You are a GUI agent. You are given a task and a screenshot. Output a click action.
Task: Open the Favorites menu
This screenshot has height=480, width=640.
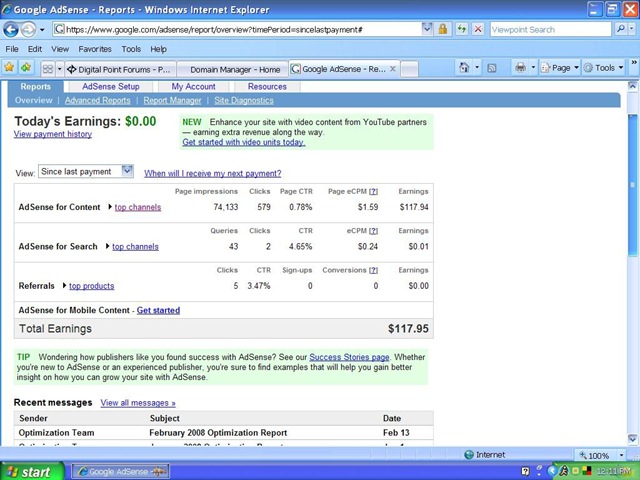95,49
